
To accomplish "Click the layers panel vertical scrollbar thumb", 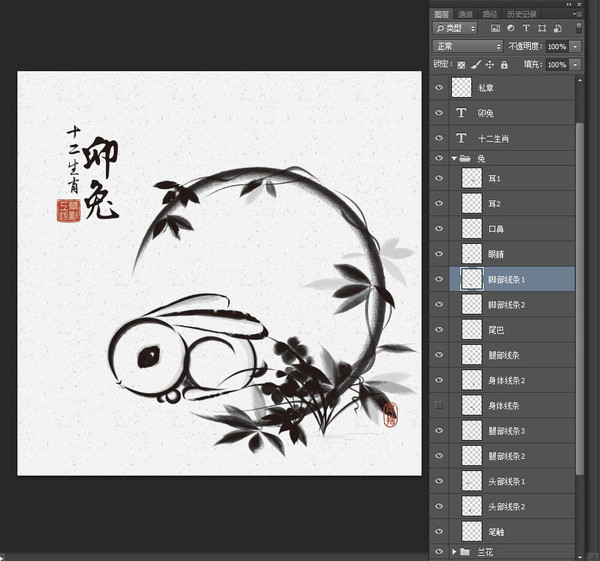I will coord(580,298).
